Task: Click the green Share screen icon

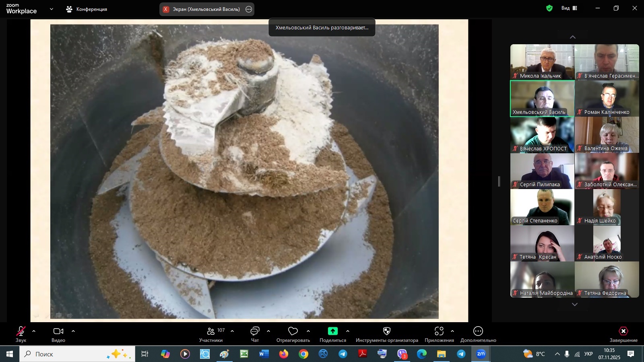Action: (x=332, y=331)
